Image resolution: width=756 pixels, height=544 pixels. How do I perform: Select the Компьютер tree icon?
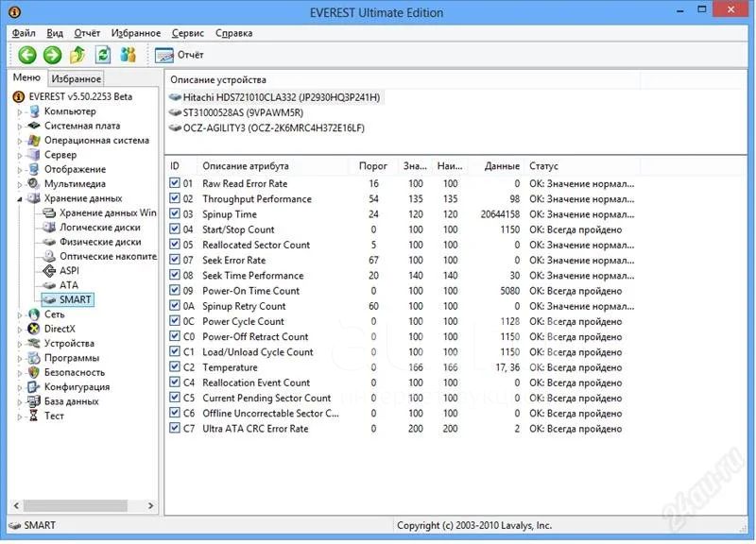[34, 111]
